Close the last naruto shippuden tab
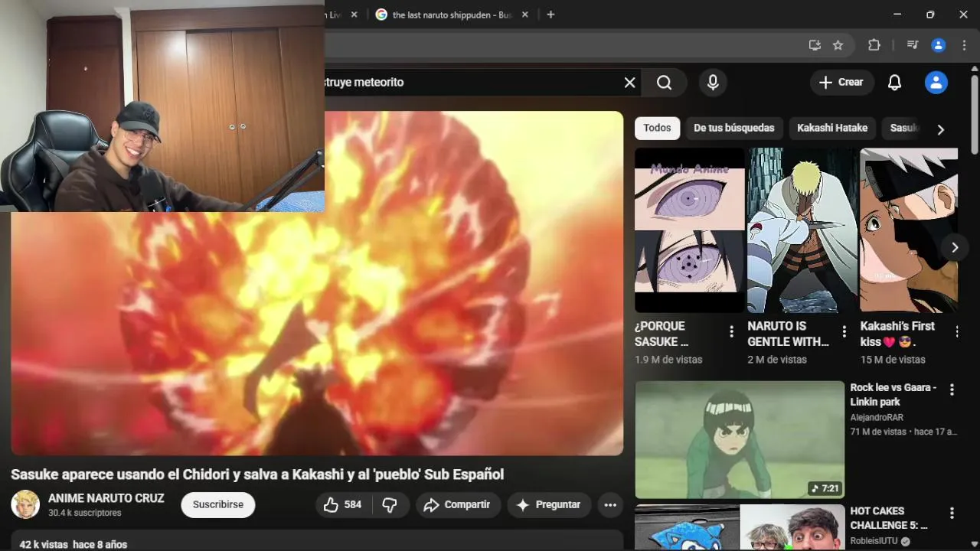The image size is (980, 551). click(x=525, y=15)
